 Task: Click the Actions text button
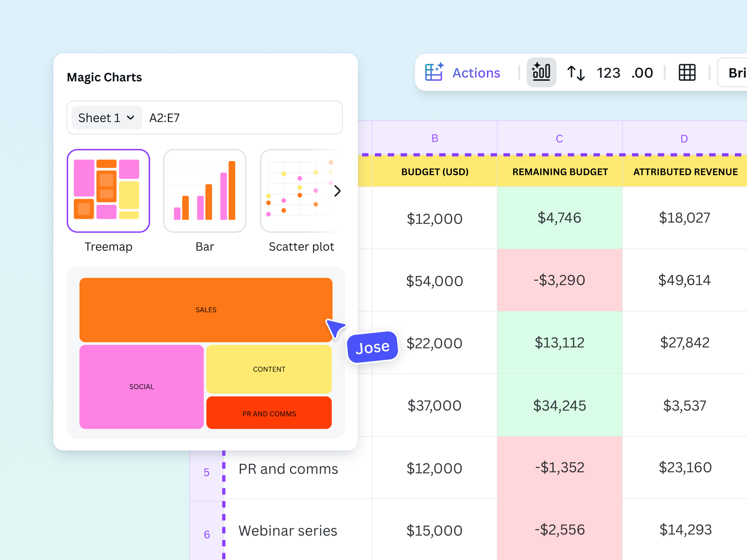476,73
